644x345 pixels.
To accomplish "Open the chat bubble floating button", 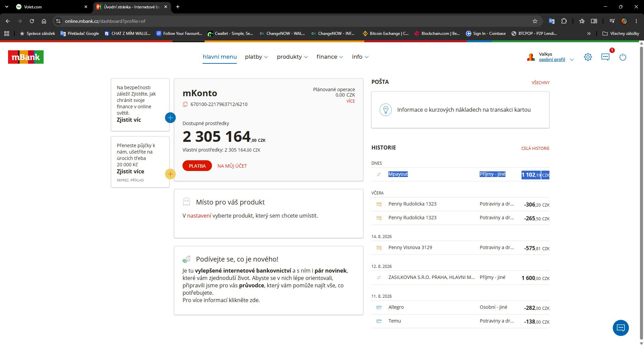I will [x=621, y=328].
